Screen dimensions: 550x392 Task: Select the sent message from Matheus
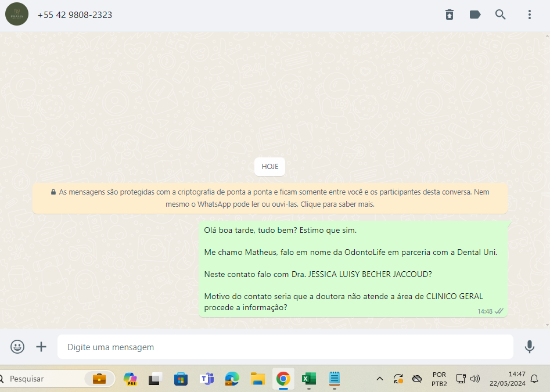click(353, 269)
